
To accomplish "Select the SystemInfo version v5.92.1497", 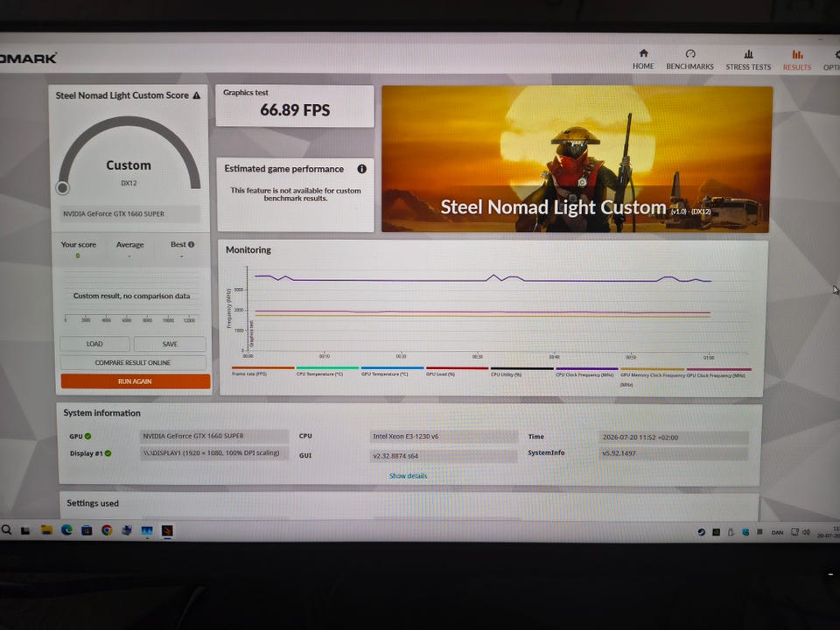I will click(x=673, y=453).
